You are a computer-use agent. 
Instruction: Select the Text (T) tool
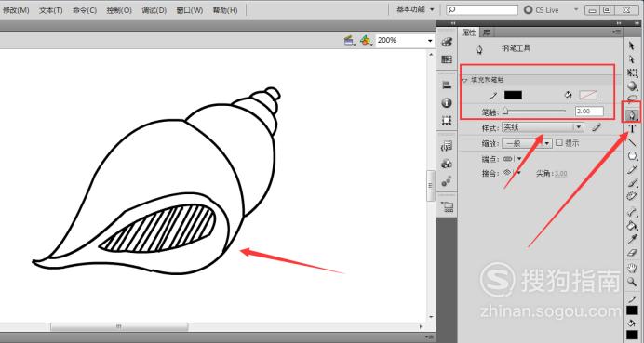coord(632,129)
